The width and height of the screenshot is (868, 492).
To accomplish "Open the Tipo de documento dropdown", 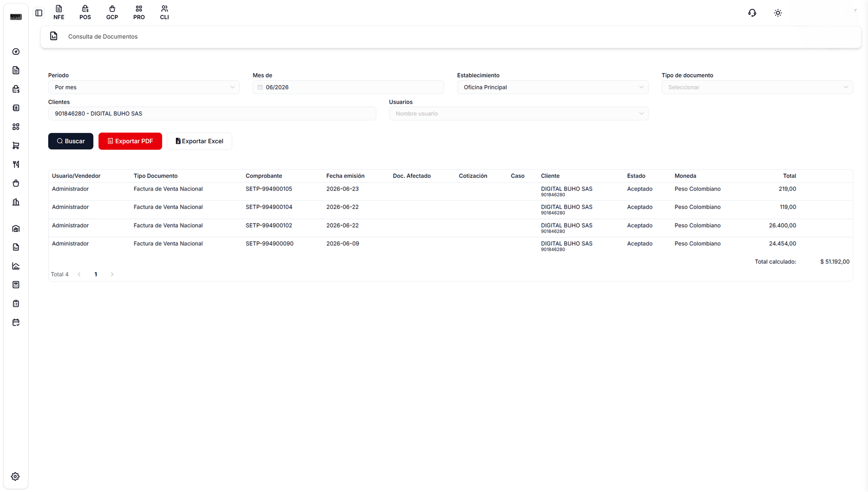I will [757, 87].
